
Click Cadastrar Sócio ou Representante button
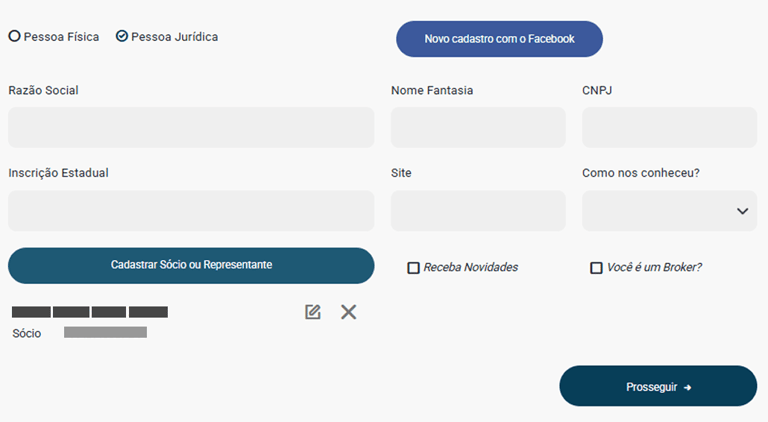point(191,265)
